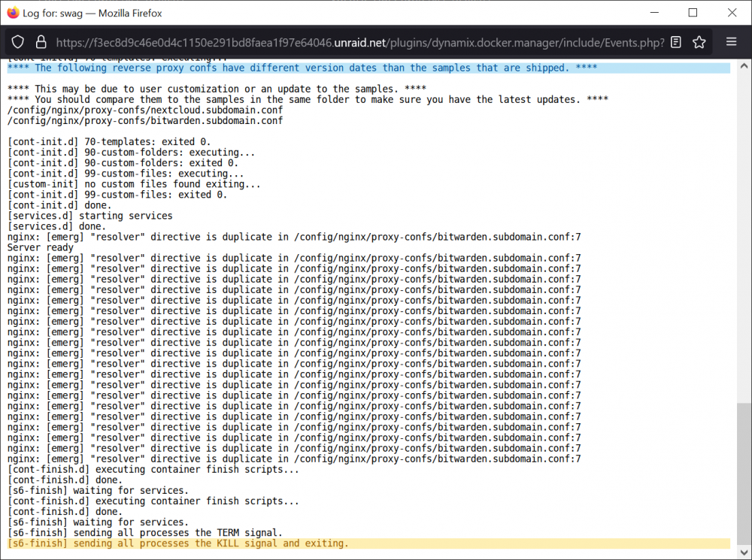Click the nextcloud.subdomain.conf path line
This screenshot has width=752, height=560.
145,110
